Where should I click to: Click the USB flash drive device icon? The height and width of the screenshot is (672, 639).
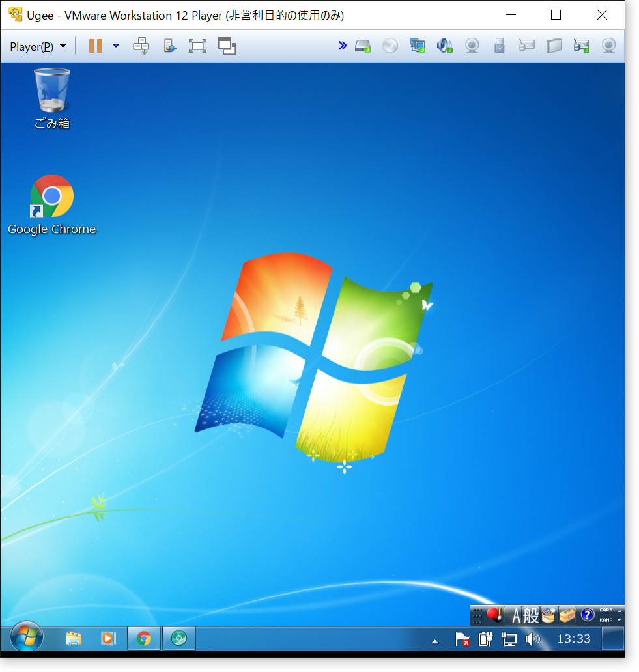(x=500, y=46)
